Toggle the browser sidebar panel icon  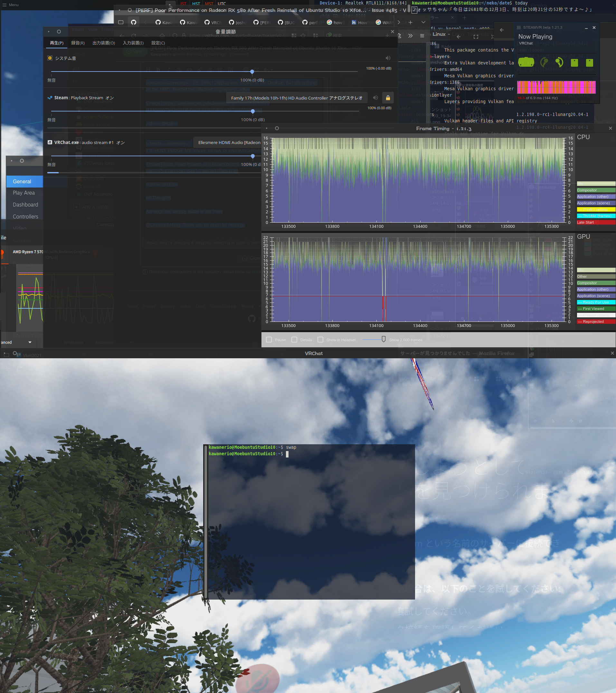point(121,22)
